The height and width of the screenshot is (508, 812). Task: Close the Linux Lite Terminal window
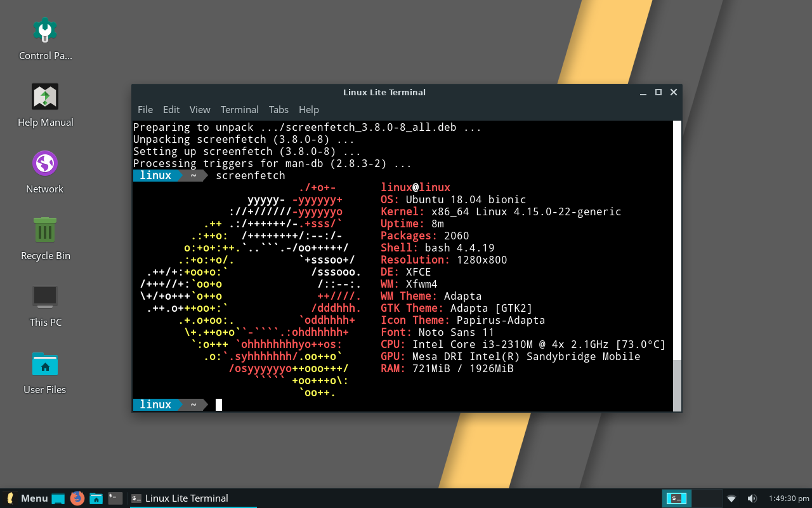click(x=674, y=93)
